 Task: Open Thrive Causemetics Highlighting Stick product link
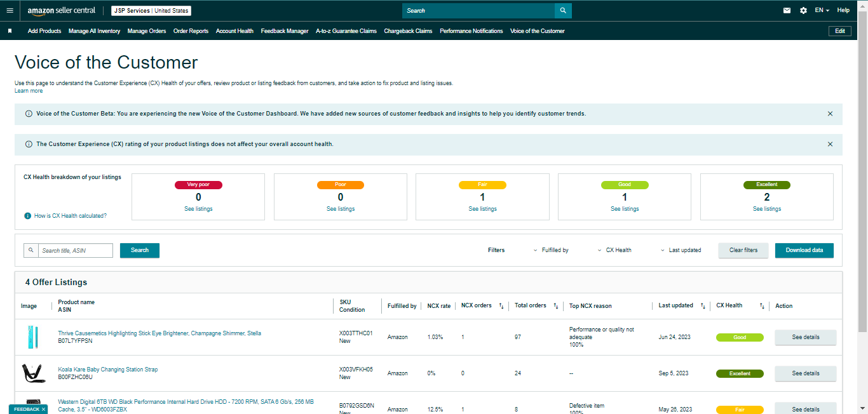tap(159, 333)
